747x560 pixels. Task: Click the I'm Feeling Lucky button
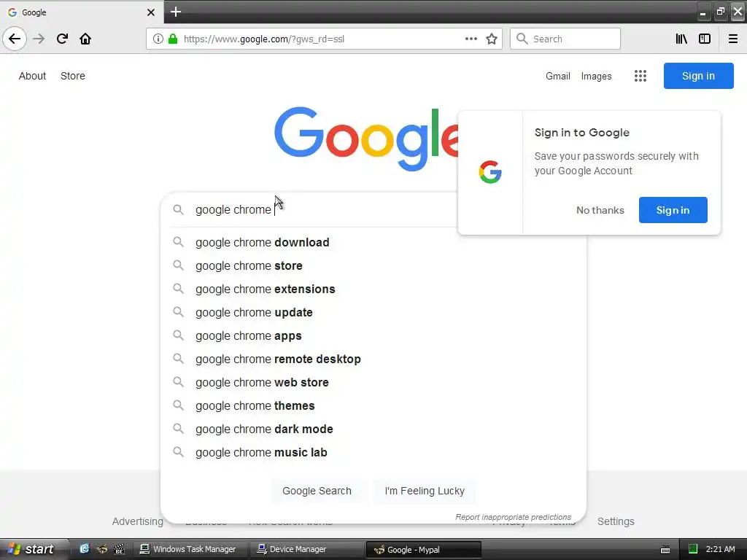pyautogui.click(x=425, y=491)
